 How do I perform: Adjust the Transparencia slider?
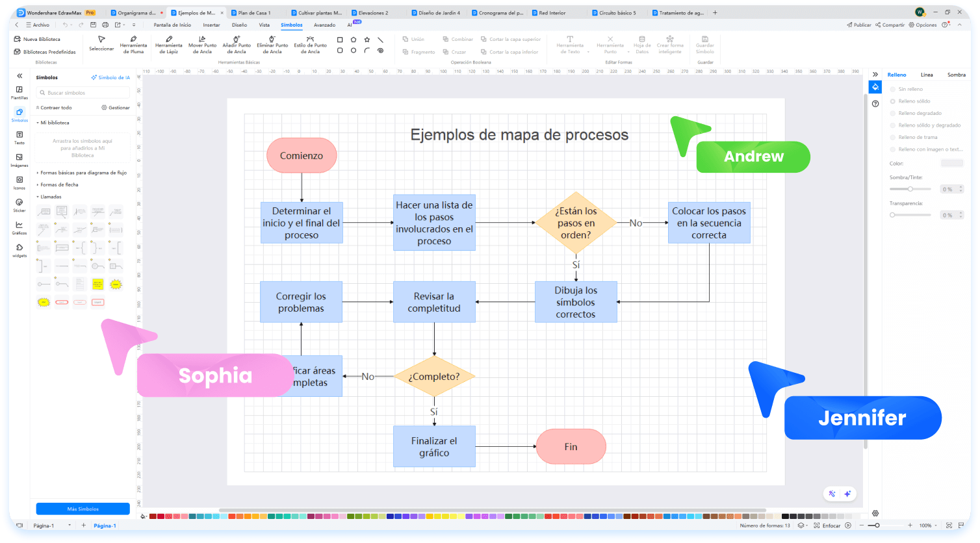(893, 214)
